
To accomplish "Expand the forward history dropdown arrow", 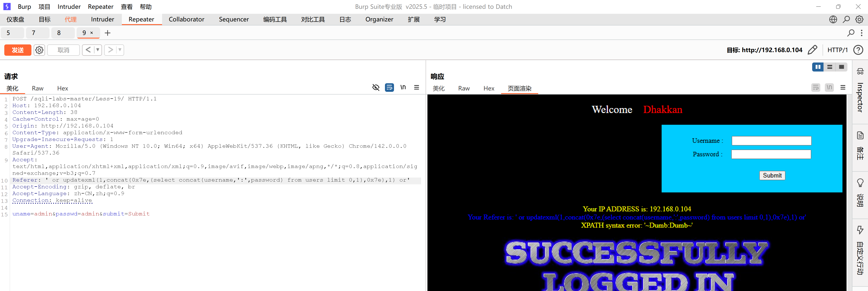I will [x=120, y=50].
